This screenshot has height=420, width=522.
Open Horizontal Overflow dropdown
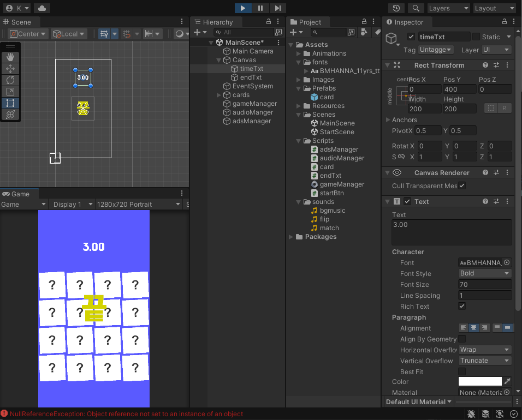[x=485, y=350]
